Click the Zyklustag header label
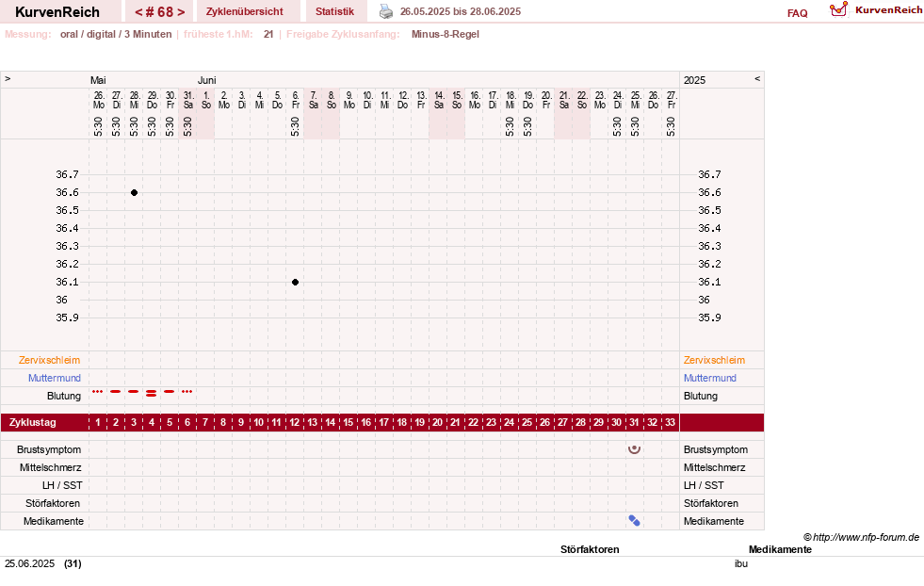Viewport: 924px width, 586px height. tap(32, 423)
